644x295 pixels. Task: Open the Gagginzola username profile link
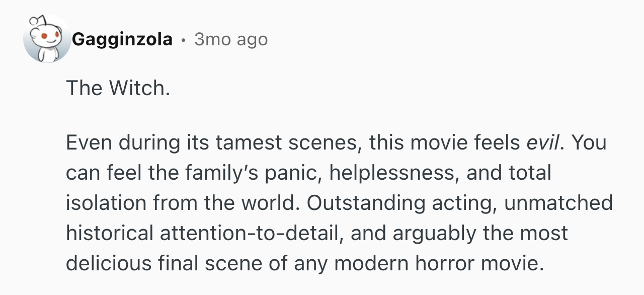pos(122,39)
